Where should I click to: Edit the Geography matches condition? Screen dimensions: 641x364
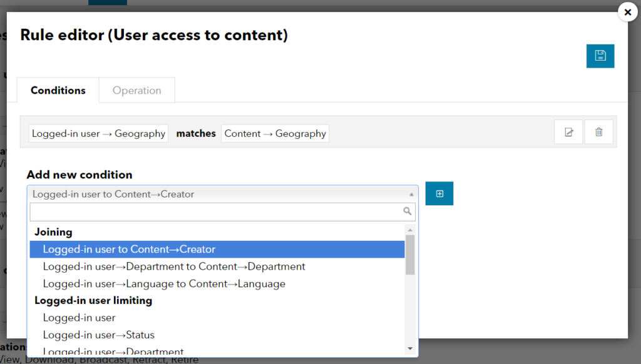[x=568, y=132]
